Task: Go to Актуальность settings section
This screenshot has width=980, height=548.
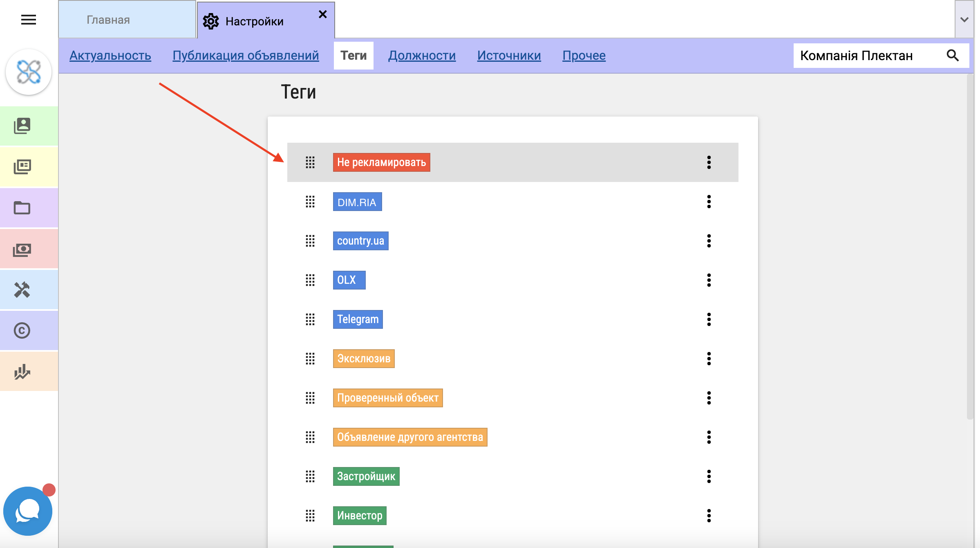Action: [x=110, y=56]
